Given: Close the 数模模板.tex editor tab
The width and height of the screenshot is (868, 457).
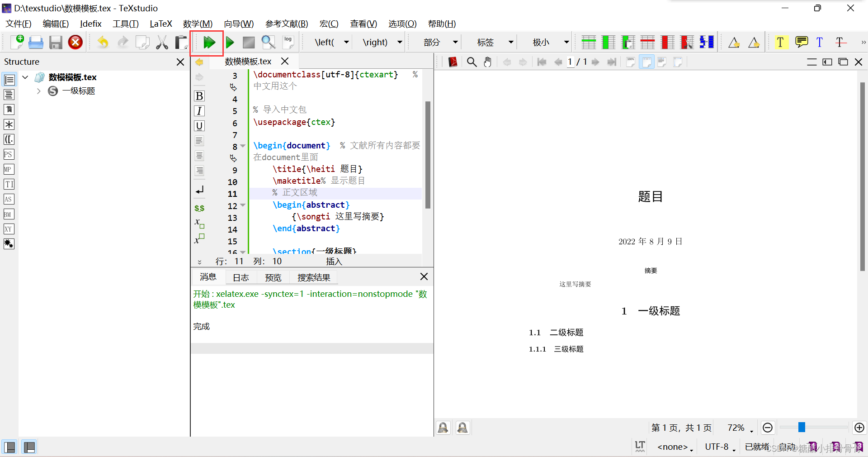Looking at the screenshot, I should [285, 61].
